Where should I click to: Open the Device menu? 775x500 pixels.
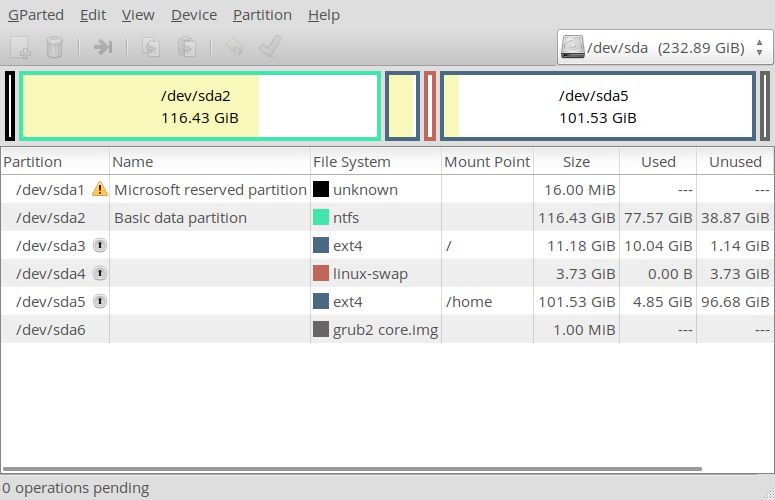point(194,15)
